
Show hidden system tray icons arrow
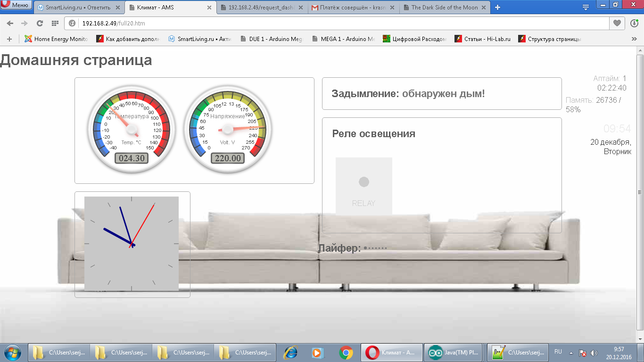pyautogui.click(x=571, y=353)
